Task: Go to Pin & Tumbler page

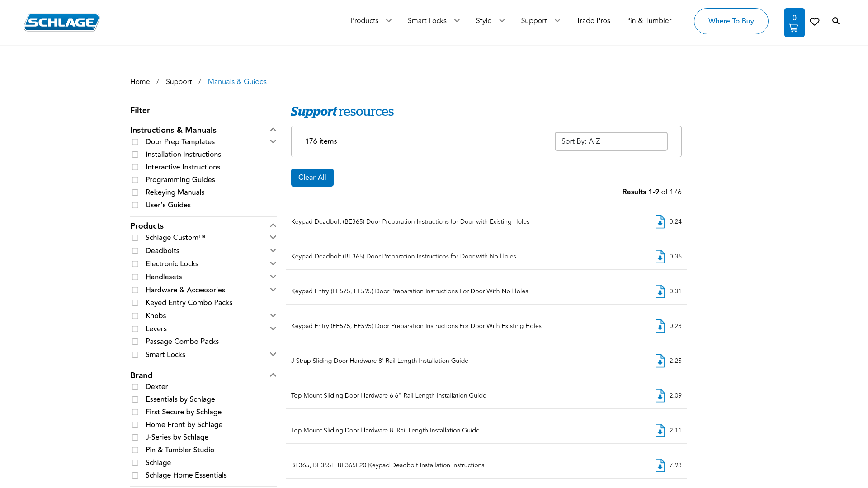Action: [x=648, y=21]
